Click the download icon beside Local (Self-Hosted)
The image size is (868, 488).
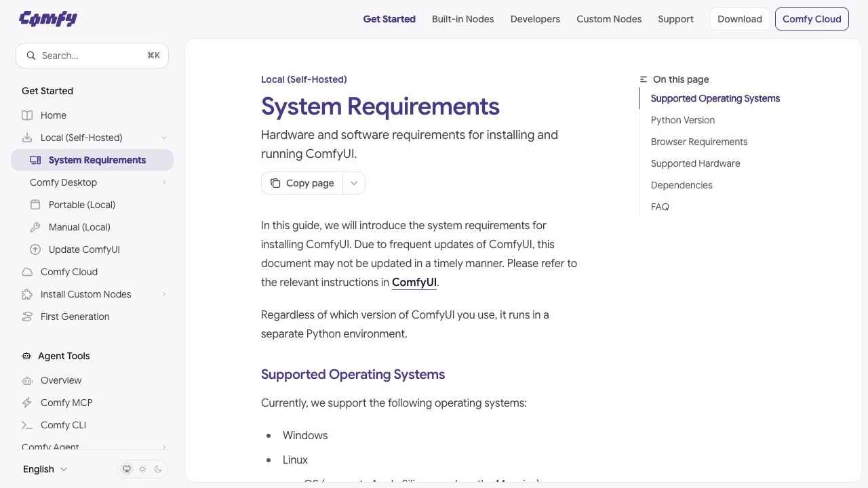pyautogui.click(x=27, y=138)
